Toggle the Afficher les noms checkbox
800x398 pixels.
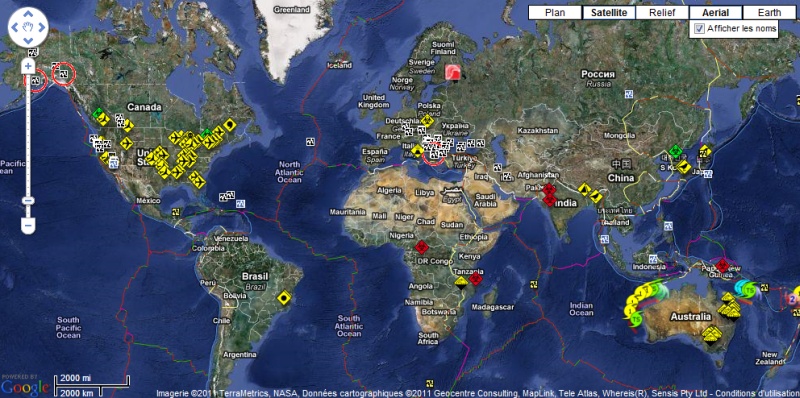tap(699, 29)
